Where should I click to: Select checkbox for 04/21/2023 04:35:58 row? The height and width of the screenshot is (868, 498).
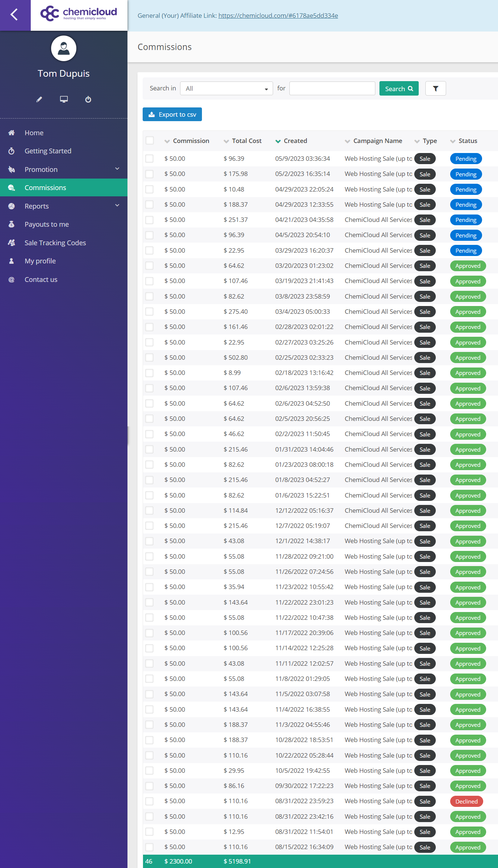coord(150,220)
